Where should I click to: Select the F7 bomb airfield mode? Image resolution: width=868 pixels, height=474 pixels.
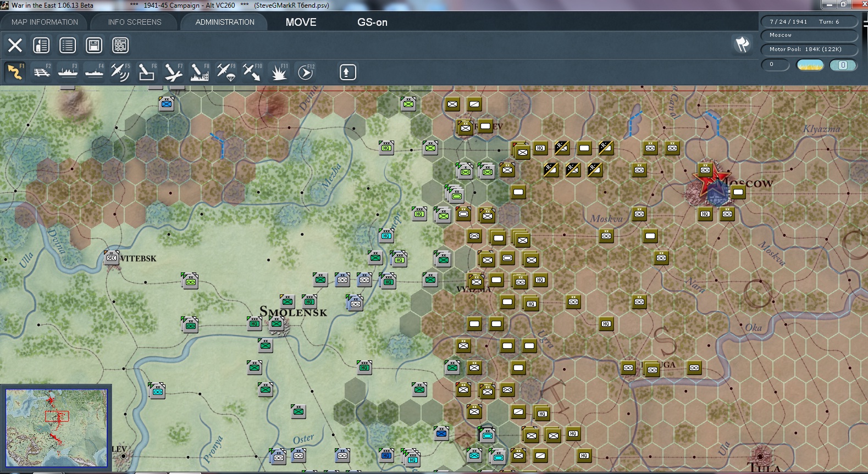pos(173,72)
